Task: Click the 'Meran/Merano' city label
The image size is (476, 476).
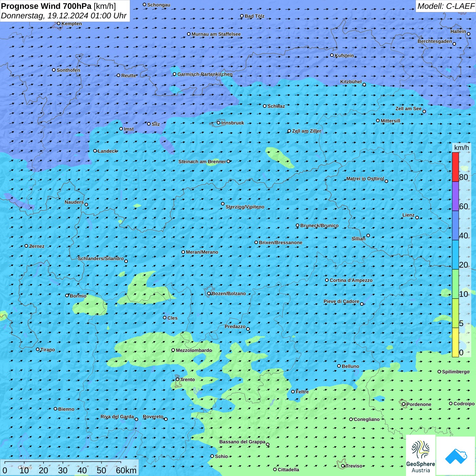Action: 202,252
